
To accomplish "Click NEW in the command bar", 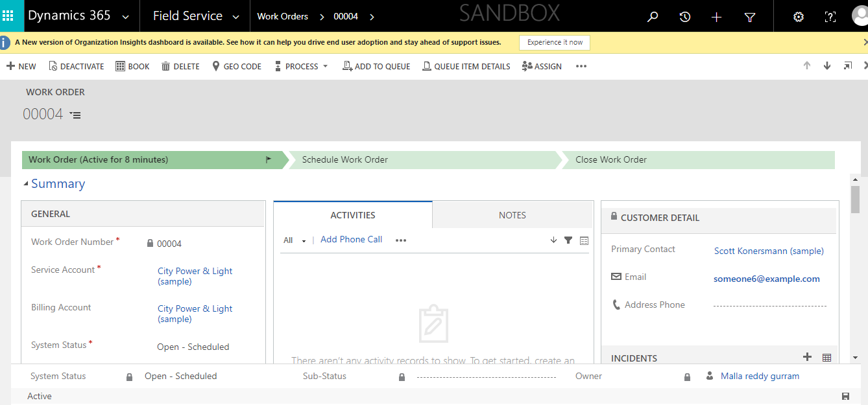I will click(x=21, y=66).
